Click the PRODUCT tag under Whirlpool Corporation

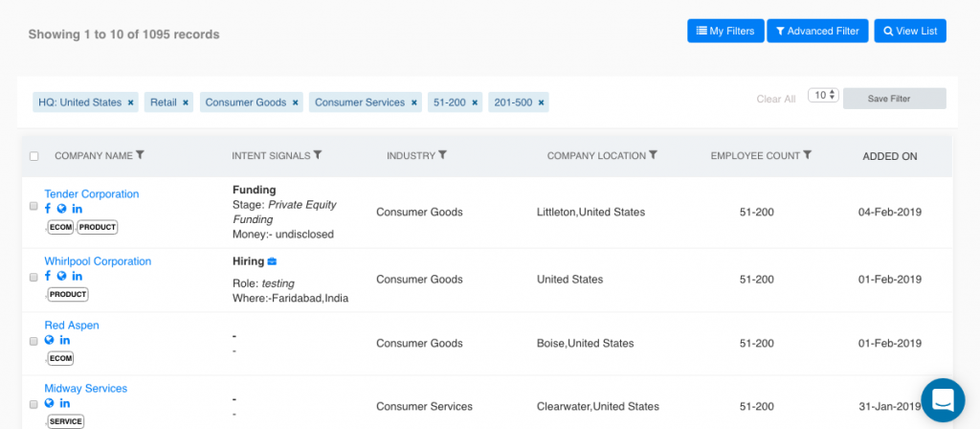click(x=68, y=294)
